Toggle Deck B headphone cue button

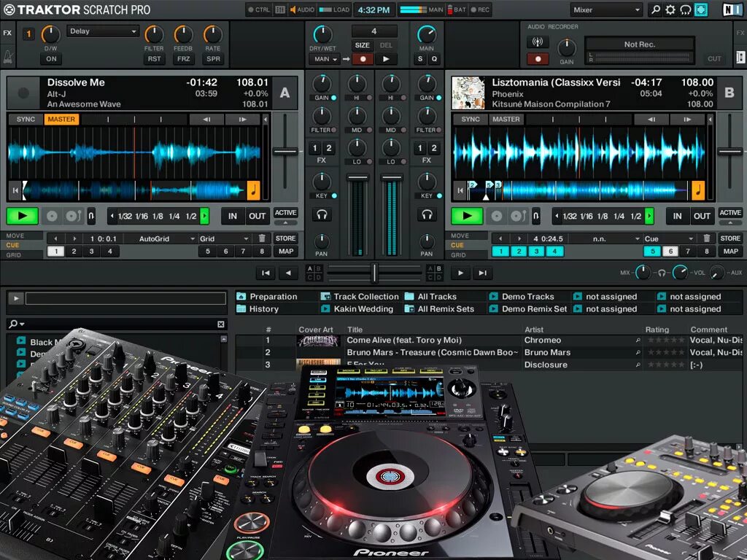[426, 215]
